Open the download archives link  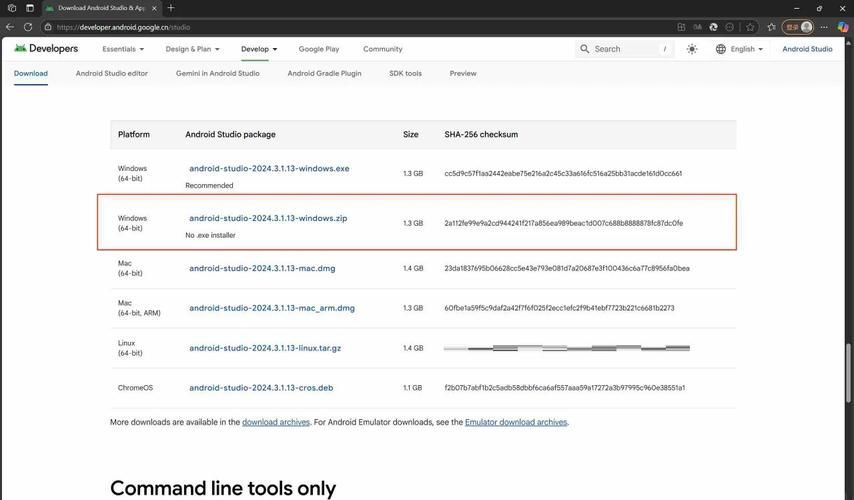coord(276,422)
